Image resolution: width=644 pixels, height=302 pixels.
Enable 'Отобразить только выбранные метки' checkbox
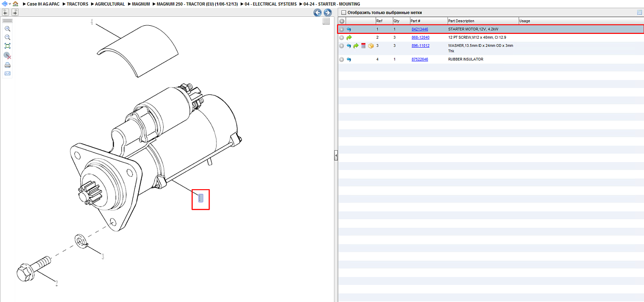point(343,12)
